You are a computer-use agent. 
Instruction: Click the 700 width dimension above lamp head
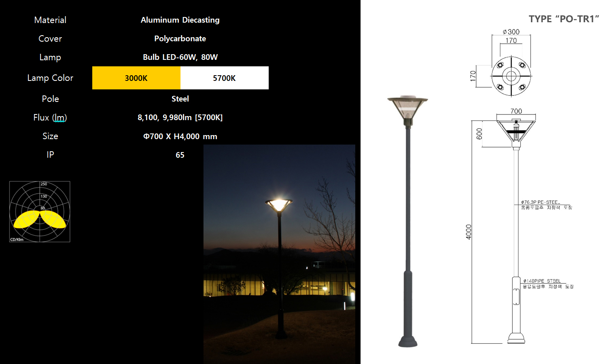[516, 111]
